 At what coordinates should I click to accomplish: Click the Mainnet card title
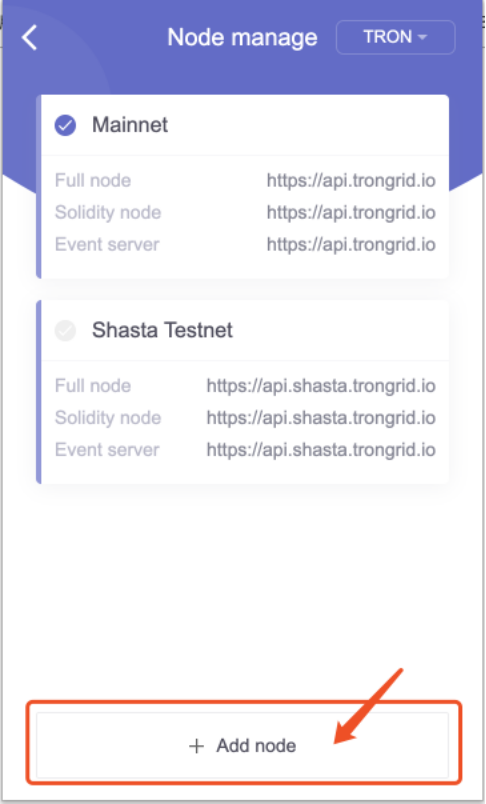click(130, 125)
